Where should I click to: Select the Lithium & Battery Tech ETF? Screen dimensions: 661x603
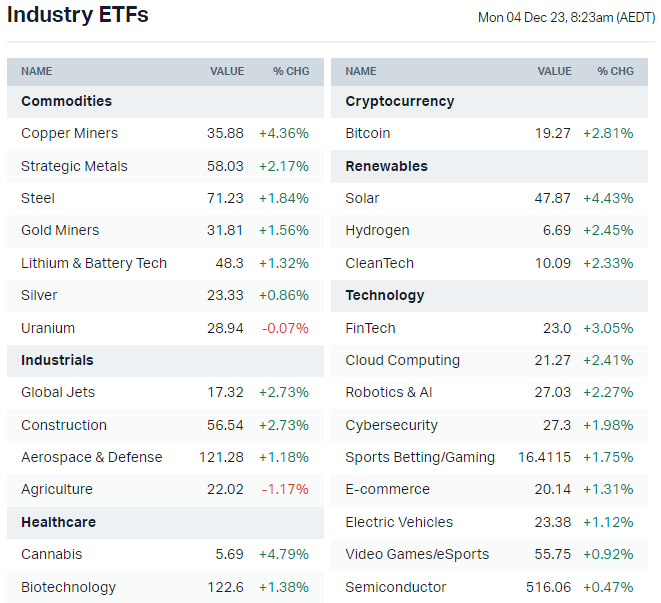pyautogui.click(x=93, y=263)
